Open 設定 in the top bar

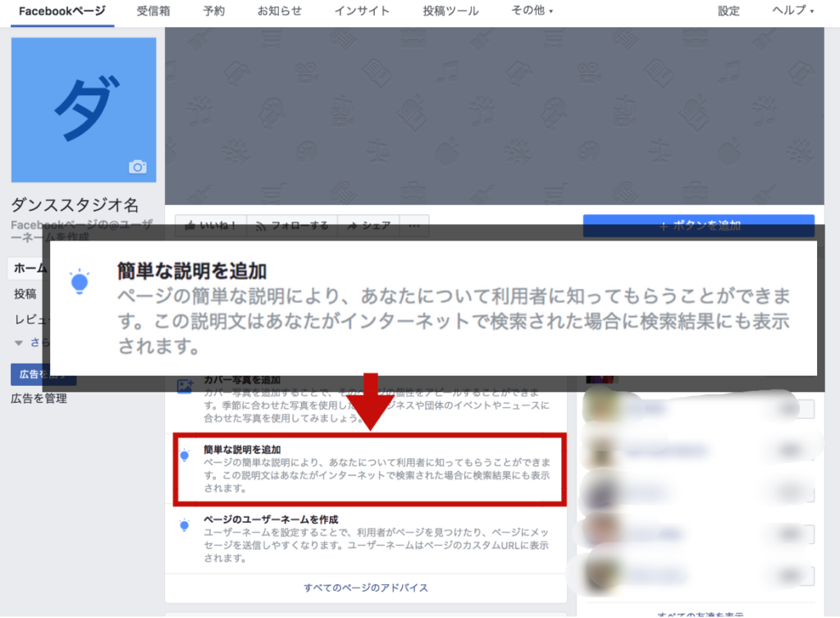[728, 11]
